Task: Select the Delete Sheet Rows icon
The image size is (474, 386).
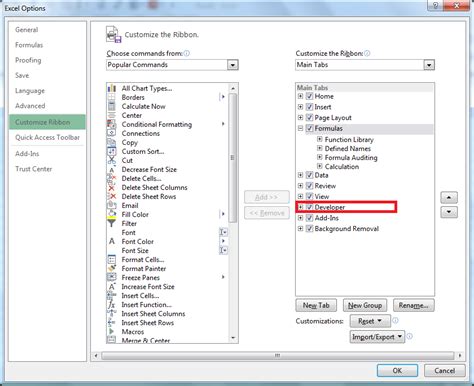Action: point(112,196)
